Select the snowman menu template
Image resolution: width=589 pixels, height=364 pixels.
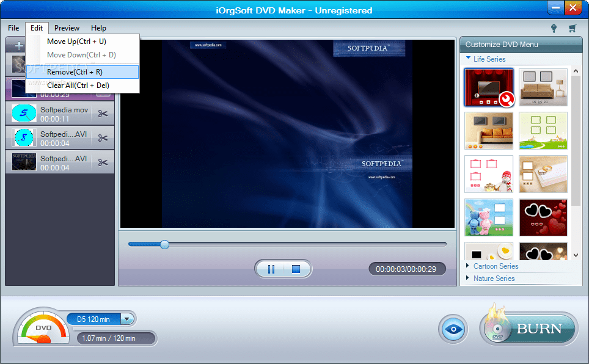(x=489, y=174)
